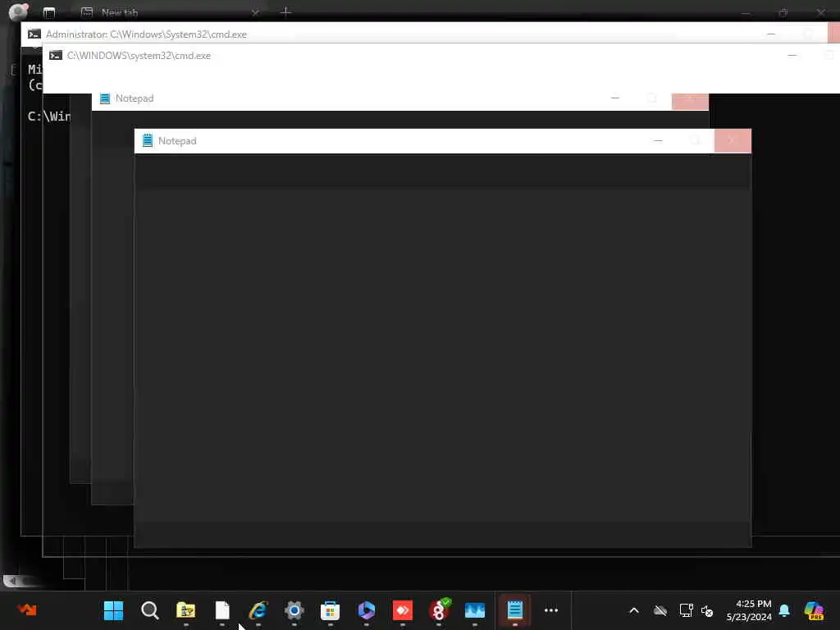Open the red app with green checkmark
This screenshot has width=840, height=630.
point(439,610)
